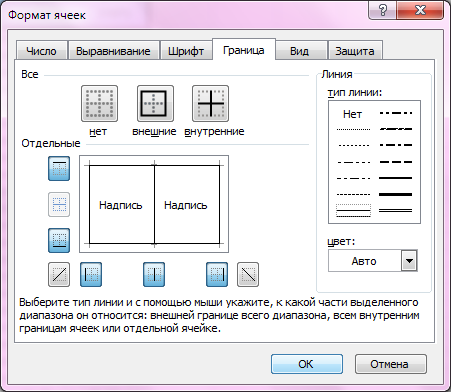Select the medium dash-dot-dot line style at top
The image size is (451, 392).
pos(396,113)
